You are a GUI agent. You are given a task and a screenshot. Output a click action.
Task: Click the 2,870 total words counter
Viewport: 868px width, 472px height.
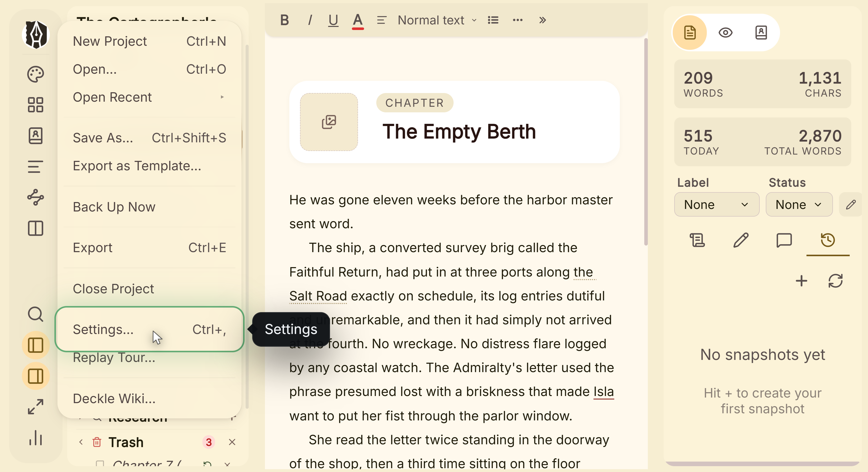pos(803,142)
